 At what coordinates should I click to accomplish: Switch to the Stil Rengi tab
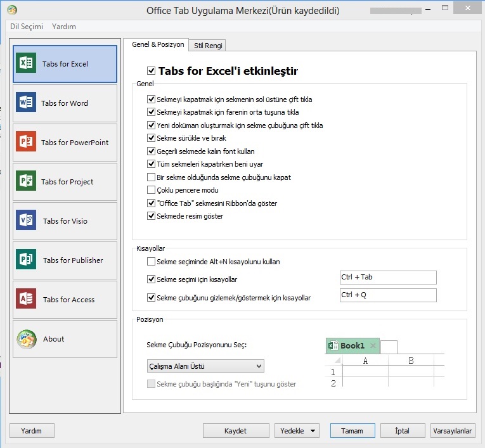[207, 45]
